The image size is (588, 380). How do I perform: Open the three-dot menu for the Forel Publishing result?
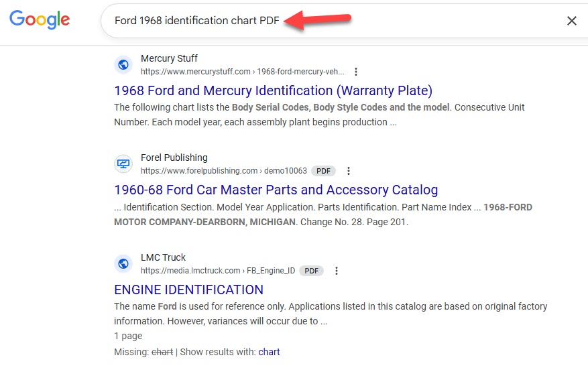click(349, 171)
